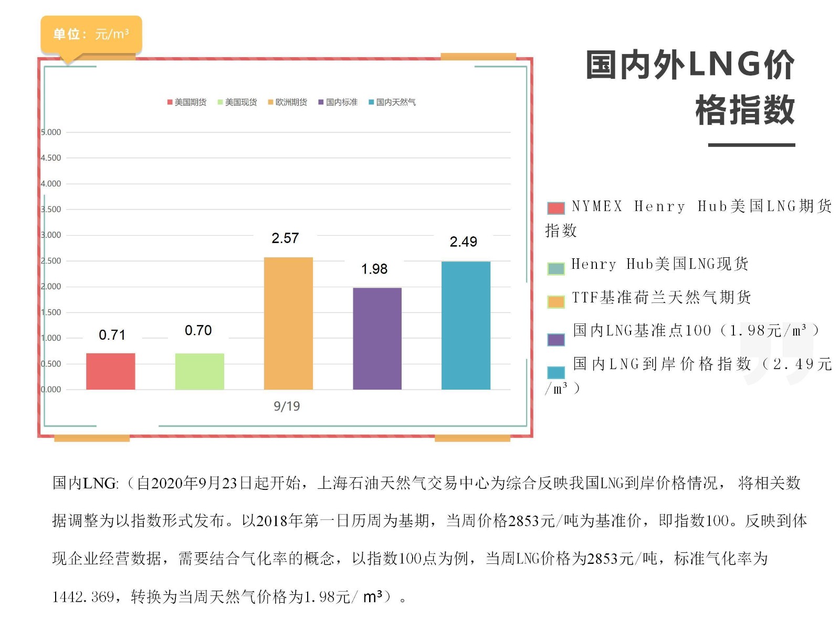Click the 0.70 data label
Viewport: 840px width, 629px height.
click(x=198, y=330)
